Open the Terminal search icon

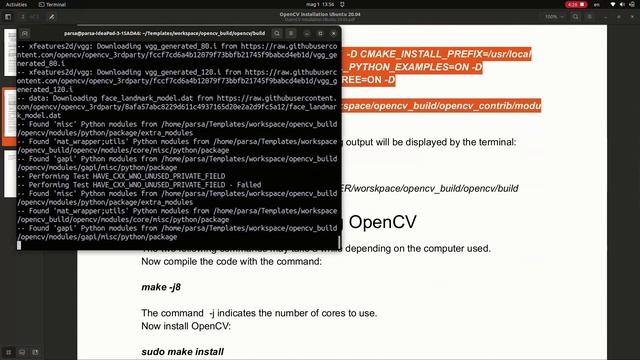(x=277, y=33)
